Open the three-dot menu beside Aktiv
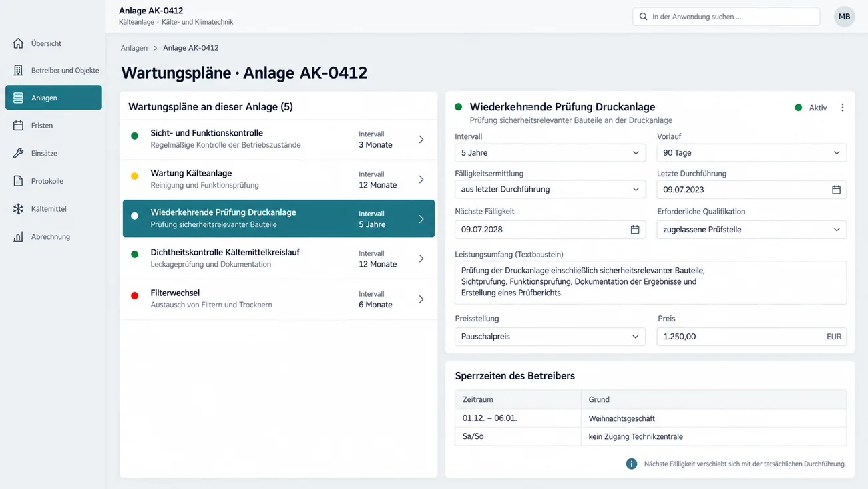Image resolution: width=868 pixels, height=489 pixels. (x=842, y=108)
